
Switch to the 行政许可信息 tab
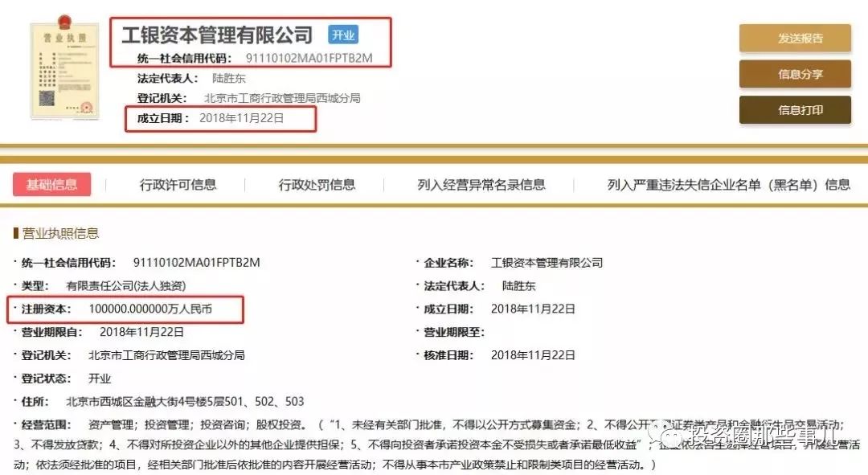tap(178, 184)
